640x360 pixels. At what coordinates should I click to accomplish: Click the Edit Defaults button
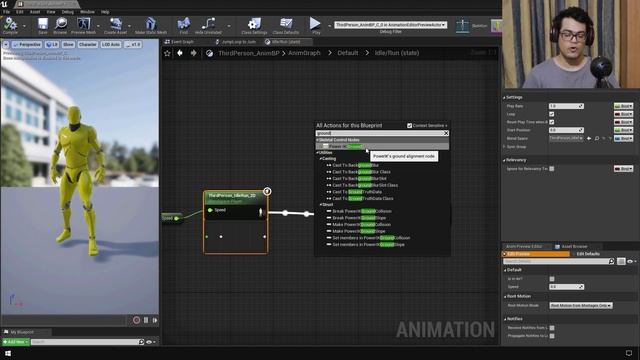click(x=588, y=254)
